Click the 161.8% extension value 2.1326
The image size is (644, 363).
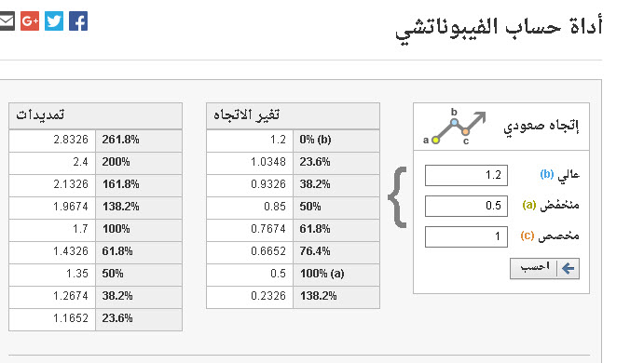[71, 184]
